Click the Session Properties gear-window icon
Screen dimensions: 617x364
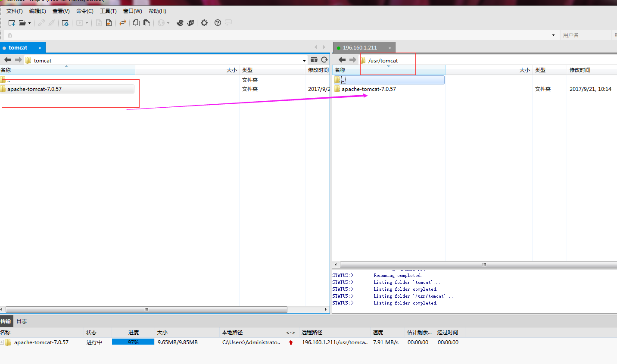click(65, 23)
